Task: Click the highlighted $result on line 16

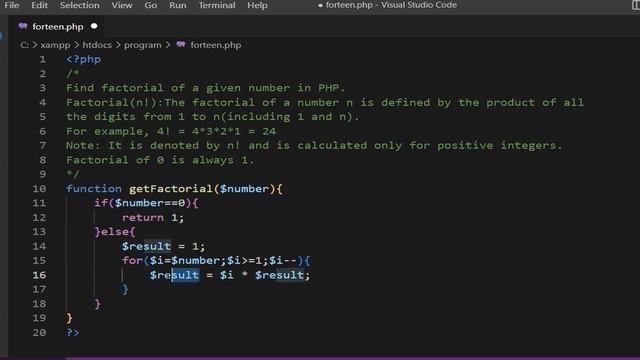Action: tap(174, 275)
